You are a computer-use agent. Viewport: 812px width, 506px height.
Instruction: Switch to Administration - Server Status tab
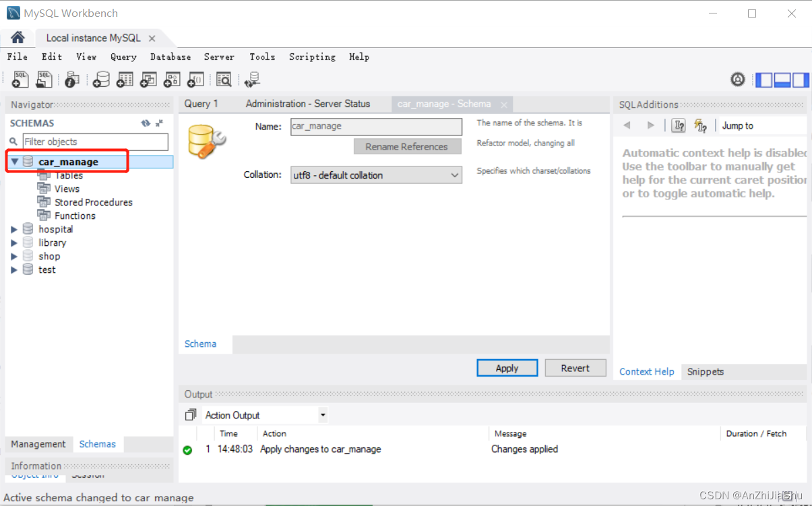tap(308, 104)
